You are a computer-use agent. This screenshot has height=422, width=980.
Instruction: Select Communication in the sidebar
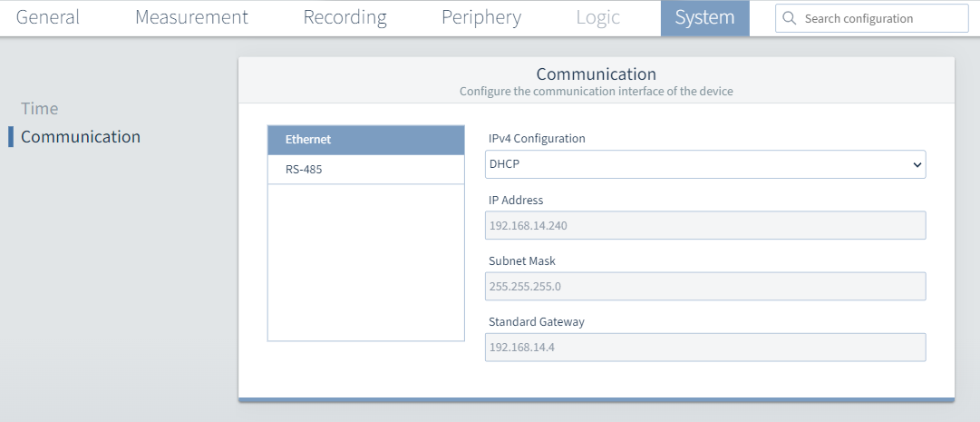81,136
